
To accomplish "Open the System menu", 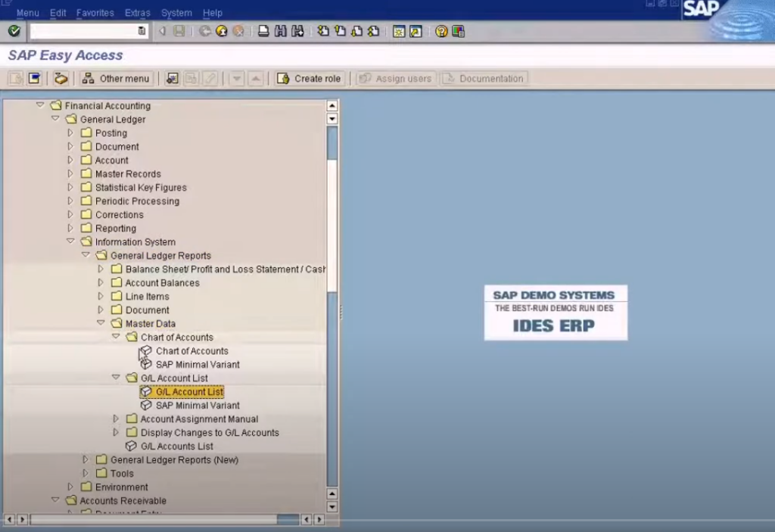I will point(176,13).
